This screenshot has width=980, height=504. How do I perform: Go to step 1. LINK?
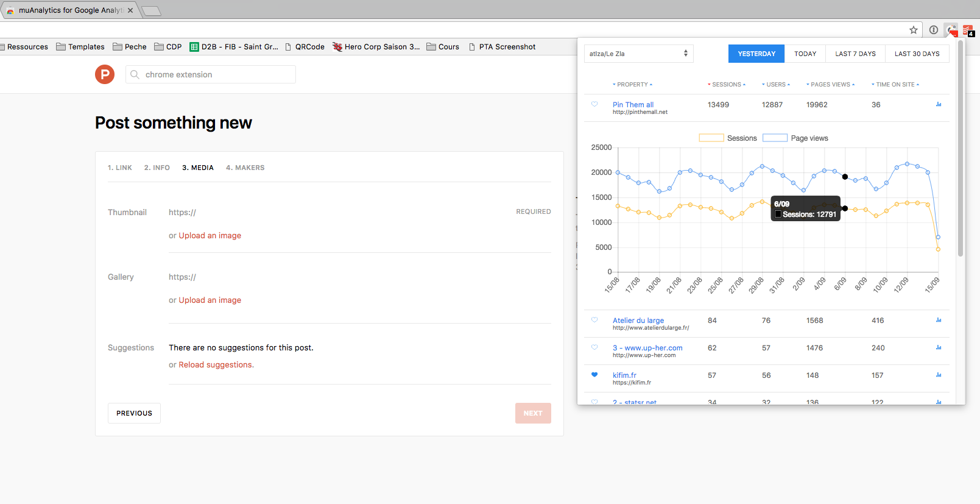coord(120,168)
